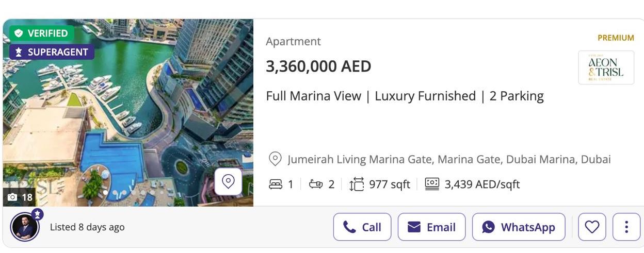The width and height of the screenshot is (644, 253).
Task: Click the bathroom icon
Action: tap(315, 184)
